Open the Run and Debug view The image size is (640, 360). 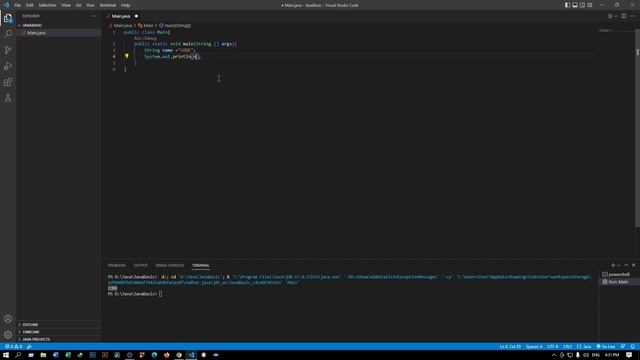coord(8,66)
